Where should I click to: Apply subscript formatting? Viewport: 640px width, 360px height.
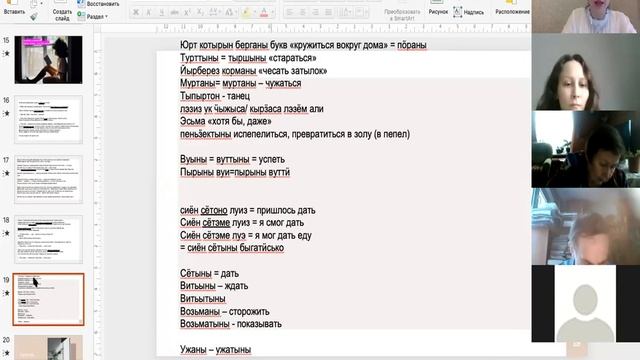[200, 13]
